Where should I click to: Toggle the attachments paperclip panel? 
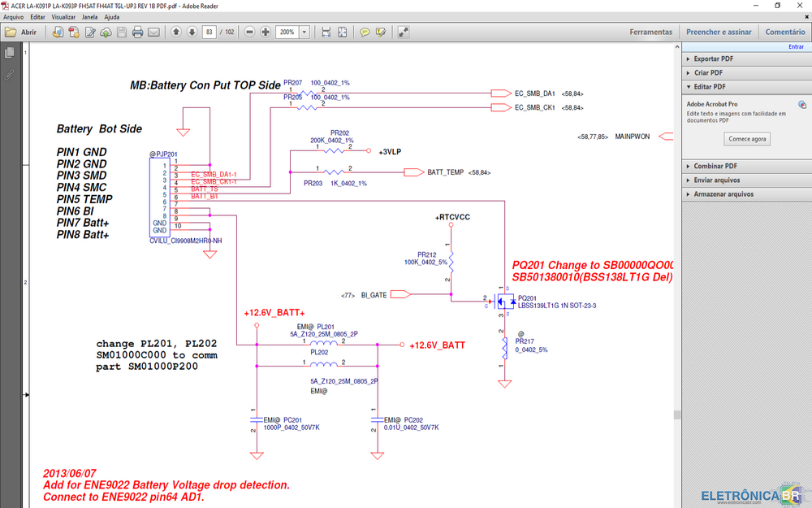tap(9, 74)
